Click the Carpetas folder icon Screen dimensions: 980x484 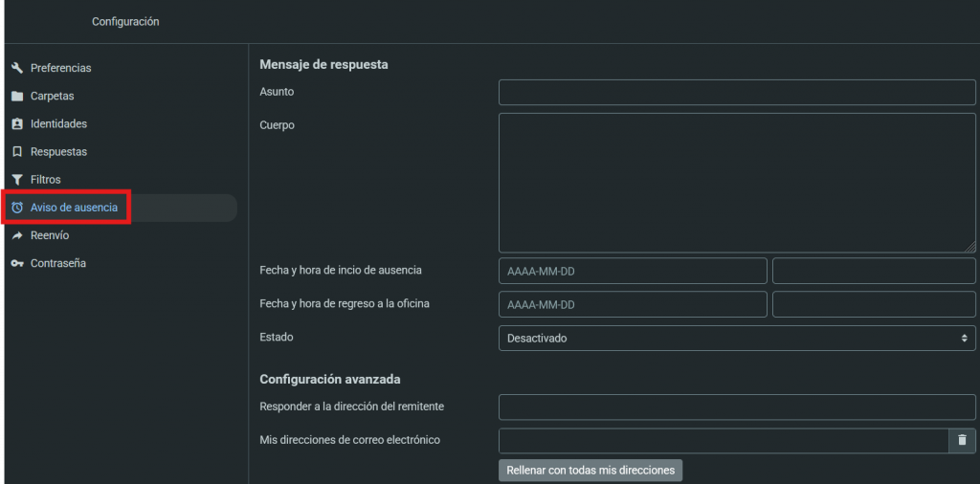17,97
